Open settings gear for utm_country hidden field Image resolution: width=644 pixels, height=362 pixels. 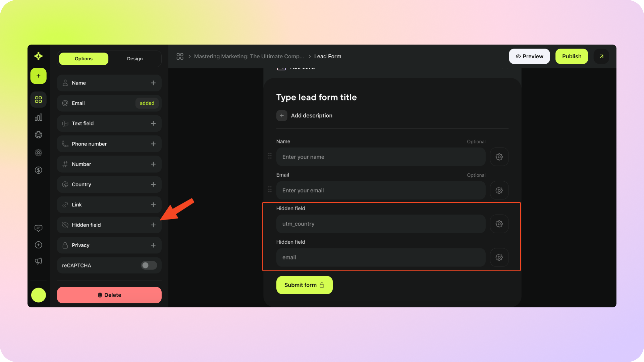(x=499, y=224)
